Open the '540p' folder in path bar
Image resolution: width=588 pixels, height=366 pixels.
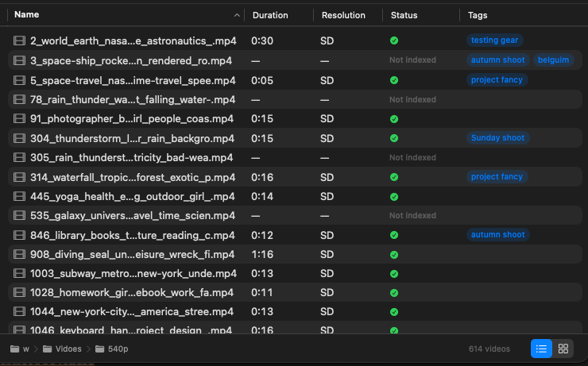[112, 349]
